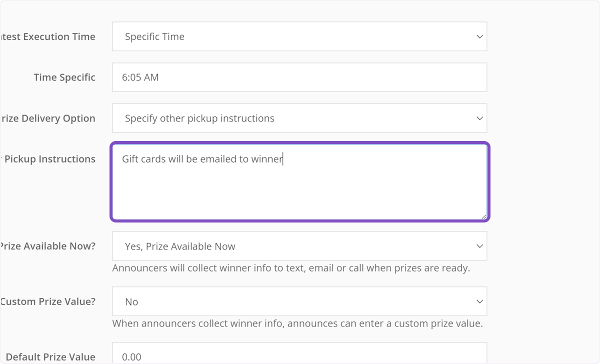Click the dropdown arrow next to 'No'
This screenshot has width=600, height=364.
click(479, 301)
